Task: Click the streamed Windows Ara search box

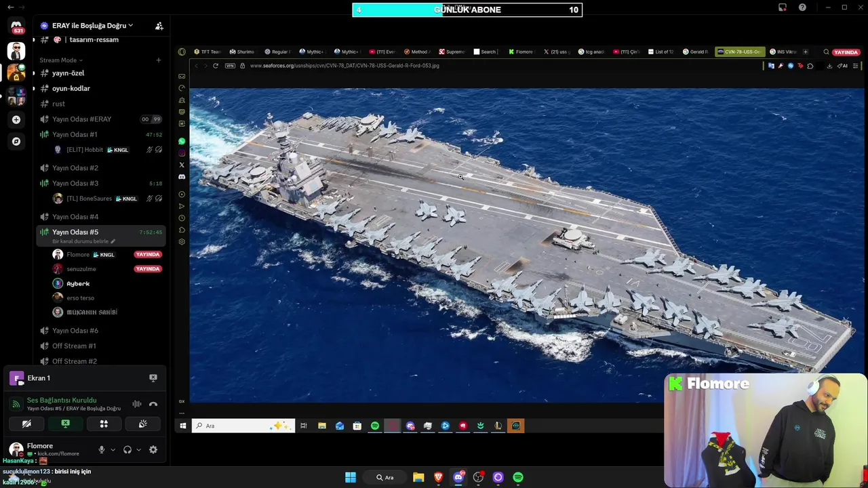Action: pos(243,426)
